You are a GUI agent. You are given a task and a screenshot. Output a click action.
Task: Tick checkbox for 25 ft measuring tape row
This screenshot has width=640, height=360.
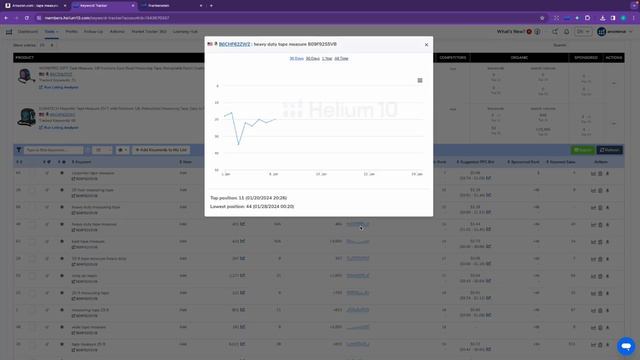(x=32, y=293)
